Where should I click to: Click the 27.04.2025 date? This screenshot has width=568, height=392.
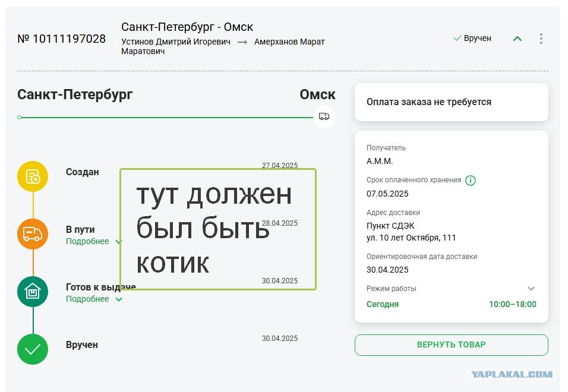click(x=280, y=166)
